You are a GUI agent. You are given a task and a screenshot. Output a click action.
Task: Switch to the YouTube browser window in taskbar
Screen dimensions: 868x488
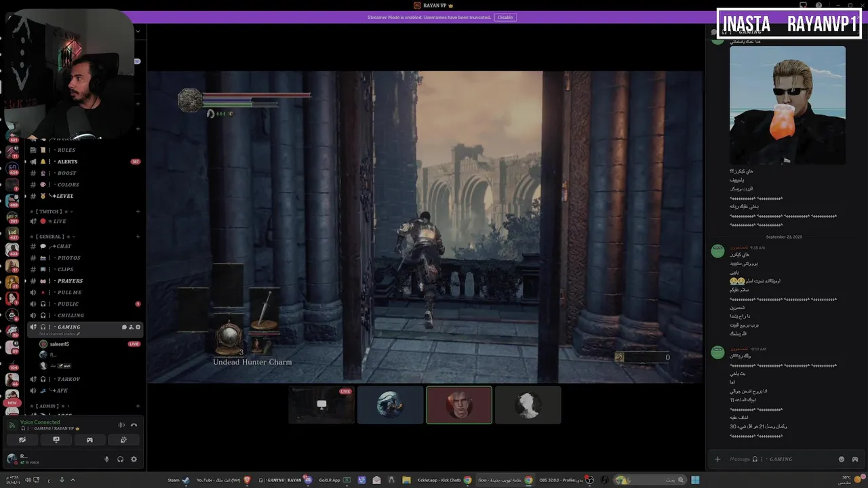coord(223,480)
